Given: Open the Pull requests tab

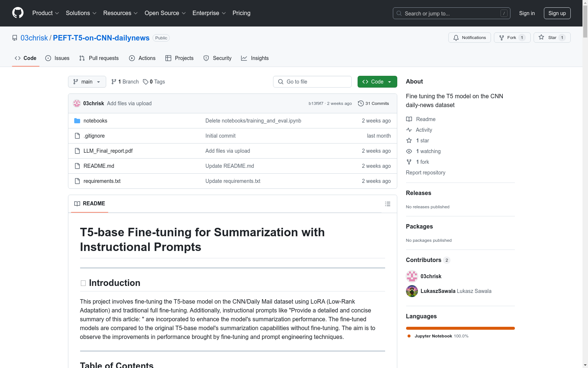Looking at the screenshot, I should [x=99, y=58].
